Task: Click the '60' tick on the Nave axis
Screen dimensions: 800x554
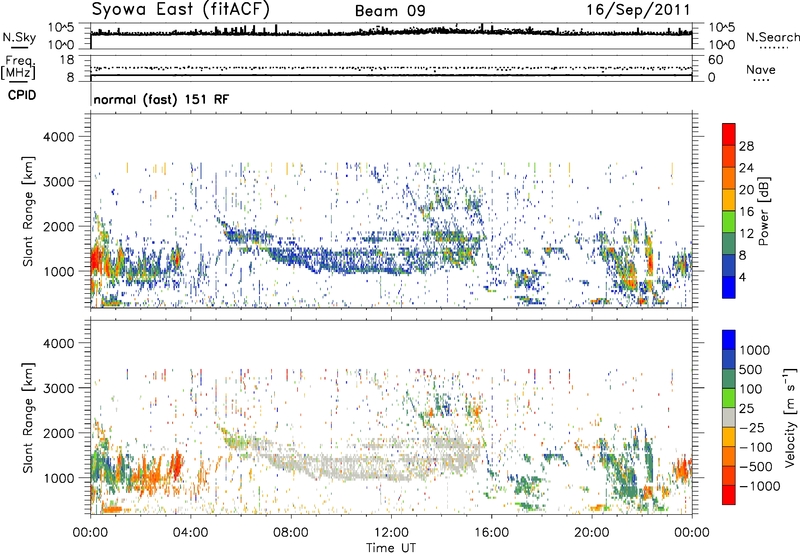Action: (x=716, y=60)
